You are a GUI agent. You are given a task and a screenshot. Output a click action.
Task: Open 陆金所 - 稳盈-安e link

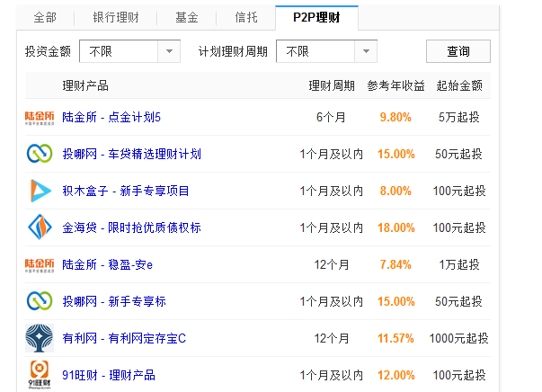coord(107,265)
